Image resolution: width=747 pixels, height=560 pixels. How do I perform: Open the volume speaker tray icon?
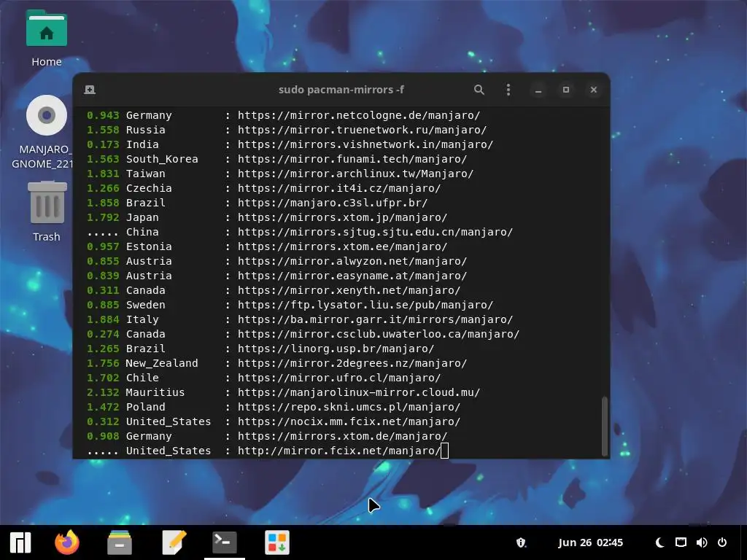[x=701, y=542]
